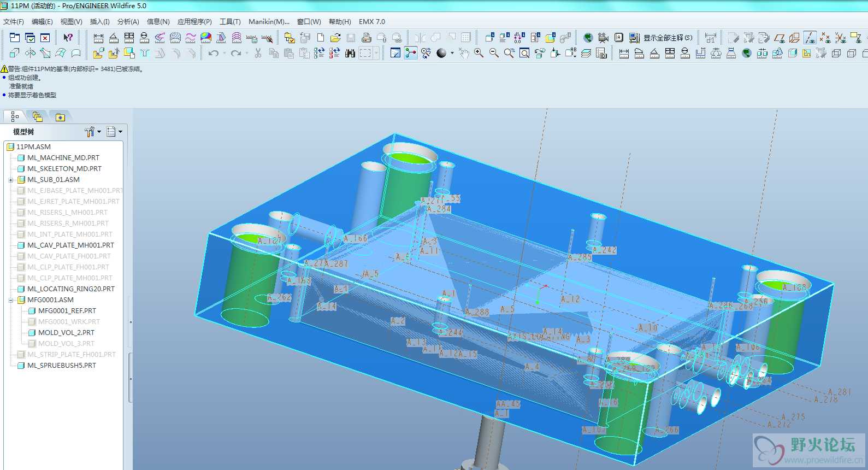The width and height of the screenshot is (868, 470).
Task: Run the shaded curvature analysis
Action: click(x=206, y=38)
